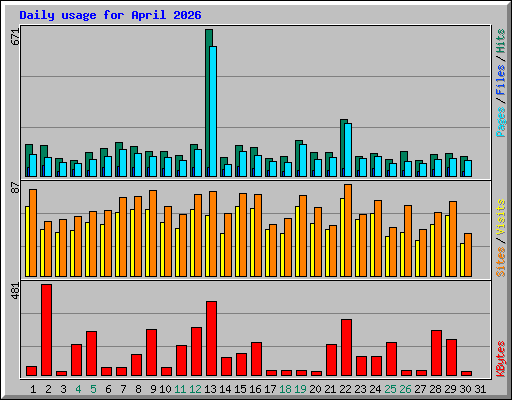Viewport: 512px width, 400px height.
Task: Click the 481 bottom chart scale label
Action: pos(15,291)
